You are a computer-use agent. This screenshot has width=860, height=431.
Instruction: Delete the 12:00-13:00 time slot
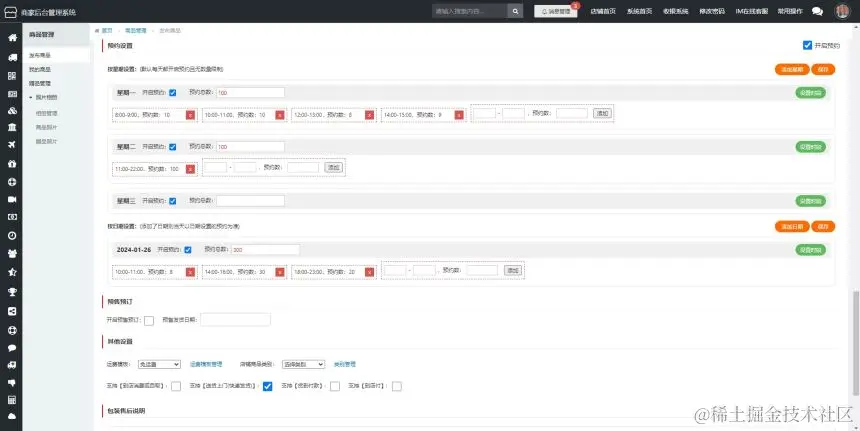369,115
